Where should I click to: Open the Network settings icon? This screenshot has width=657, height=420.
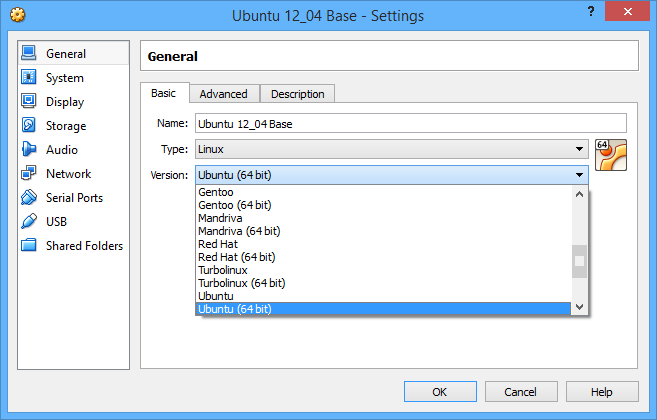29,174
